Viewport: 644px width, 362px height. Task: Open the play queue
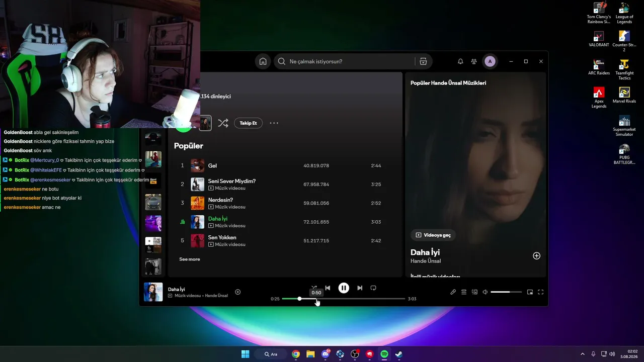coord(464,292)
